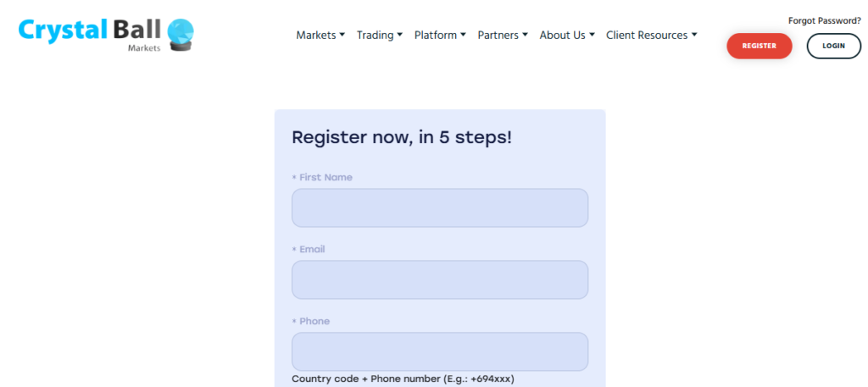
Task: Click the crystal ball logo icon
Action: point(181,35)
